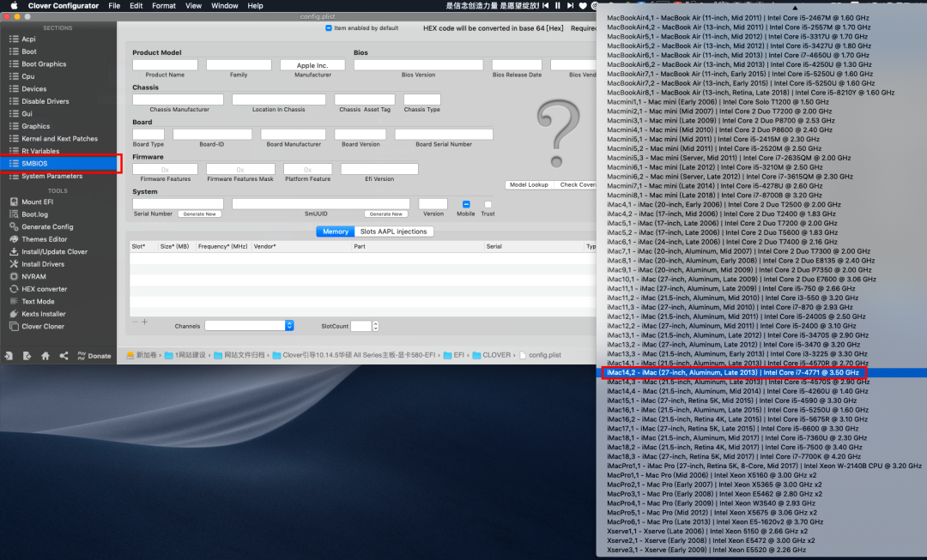Image resolution: width=927 pixels, height=560 pixels.
Task: Pause playback in the menu bar player
Action: tap(557, 6)
